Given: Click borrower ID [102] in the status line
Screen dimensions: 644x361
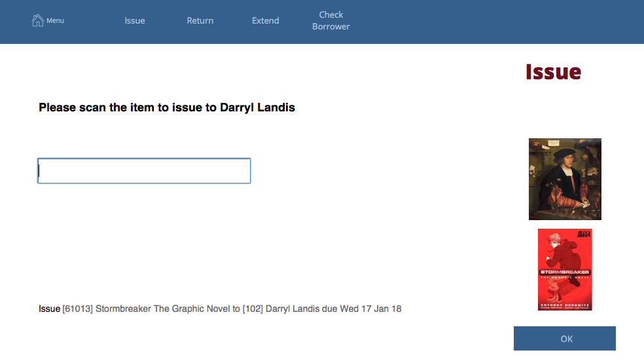Looking at the screenshot, I should (x=254, y=309).
